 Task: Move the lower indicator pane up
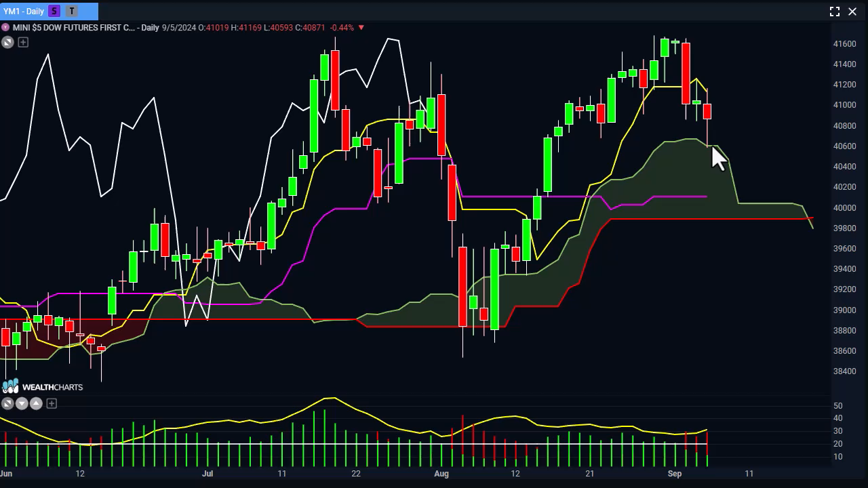click(37, 403)
